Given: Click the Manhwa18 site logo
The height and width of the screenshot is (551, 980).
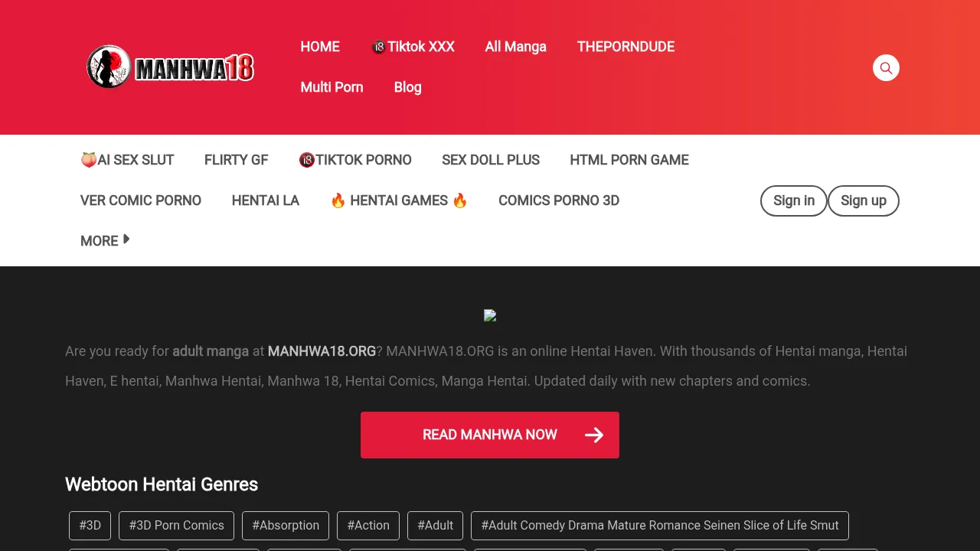Looking at the screenshot, I should (170, 67).
